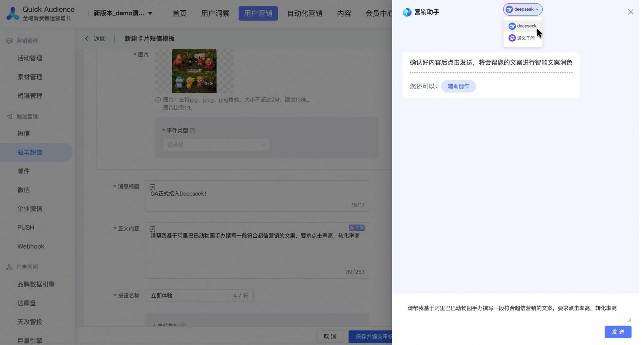This screenshot has height=345, width=644.
Task: Open 天攻智投 in the sidebar
Action: (x=30, y=322)
